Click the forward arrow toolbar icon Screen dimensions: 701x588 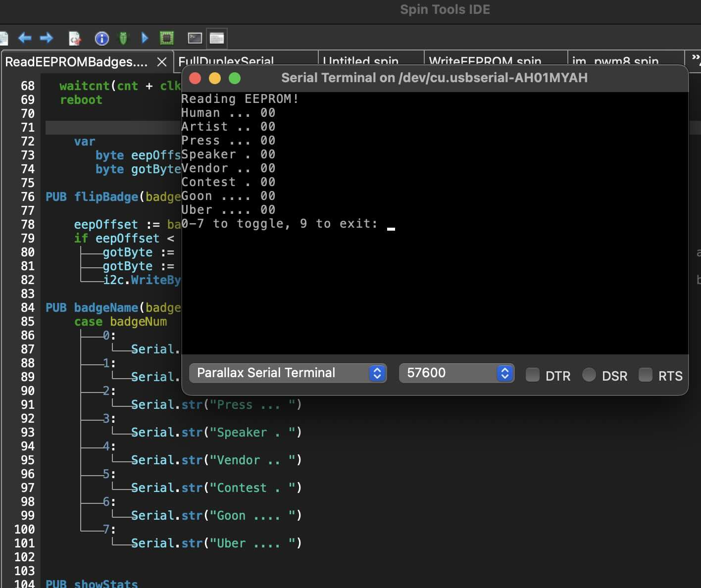pos(47,38)
